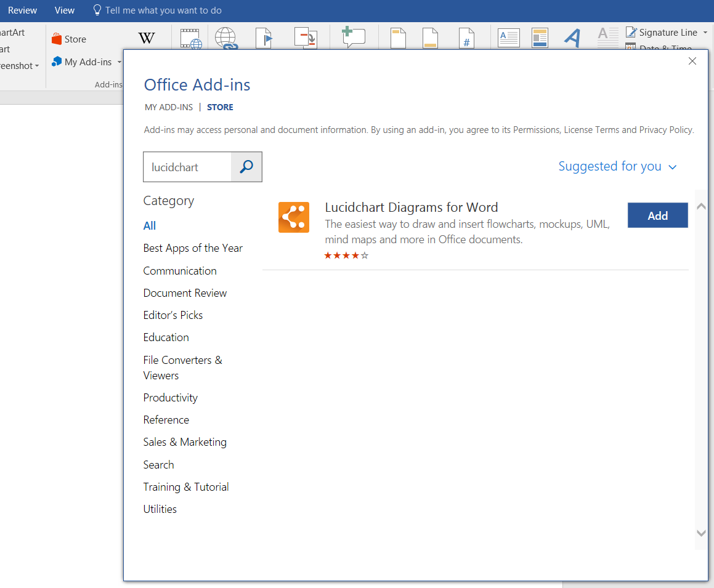Open Quick Parts icon
Viewport: 714px width, 588px height.
point(540,38)
